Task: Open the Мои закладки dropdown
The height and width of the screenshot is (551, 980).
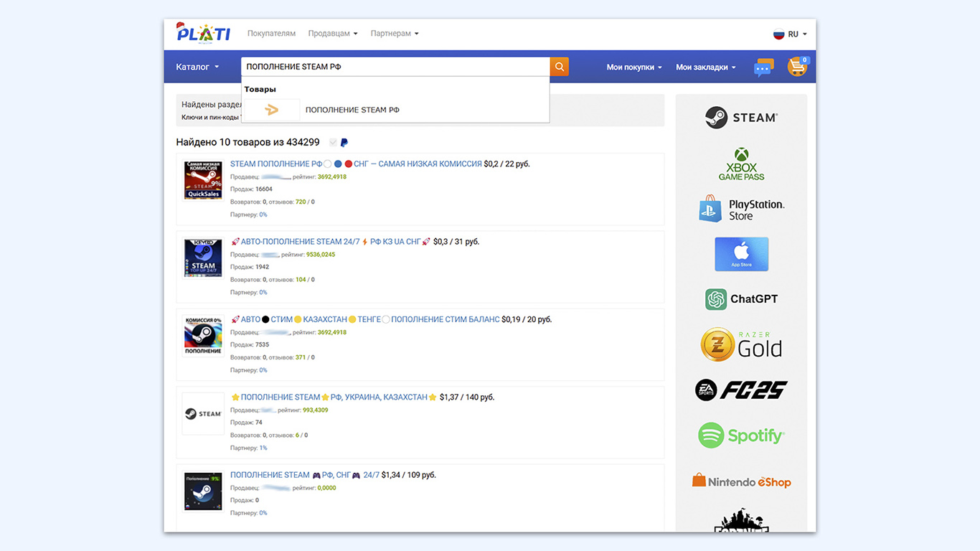Action: click(x=706, y=67)
